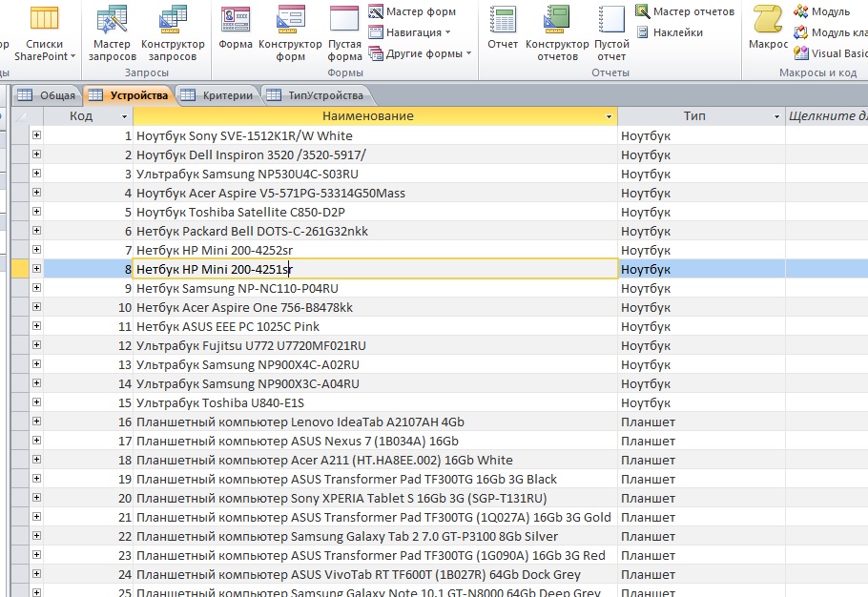This screenshot has height=597, width=868.
Task: Select cell 'Ноутбук Dell Inspiron 3520 /3520-5917/'
Action: point(375,154)
